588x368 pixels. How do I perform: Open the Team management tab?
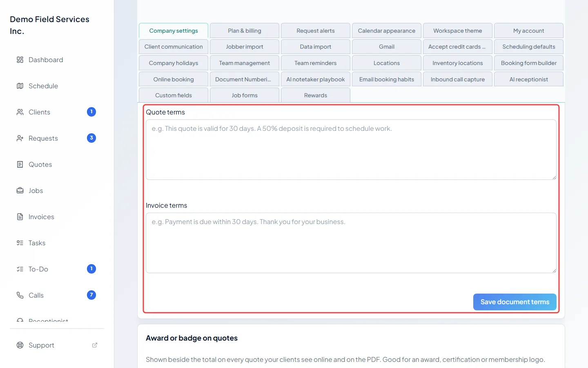point(245,63)
